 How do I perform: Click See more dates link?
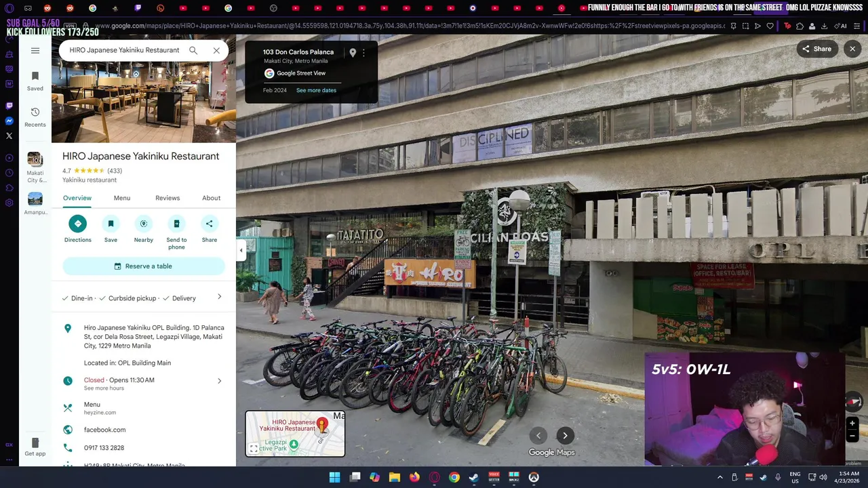pyautogui.click(x=316, y=90)
